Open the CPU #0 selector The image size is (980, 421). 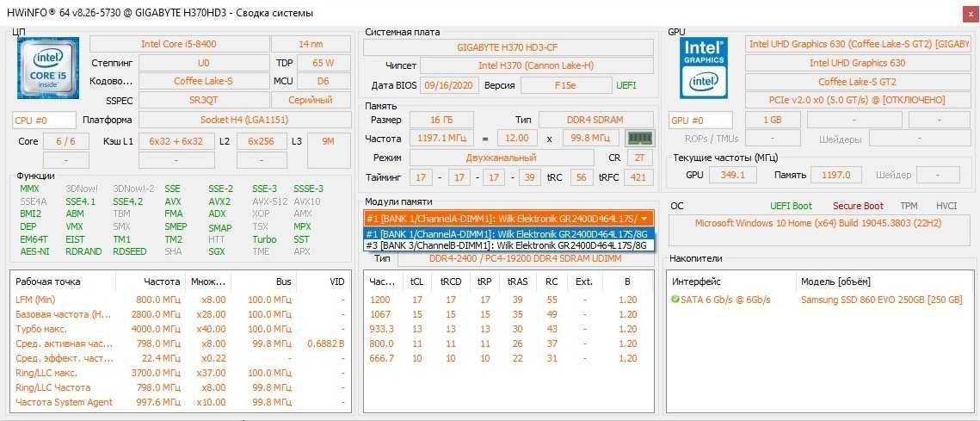(x=44, y=121)
